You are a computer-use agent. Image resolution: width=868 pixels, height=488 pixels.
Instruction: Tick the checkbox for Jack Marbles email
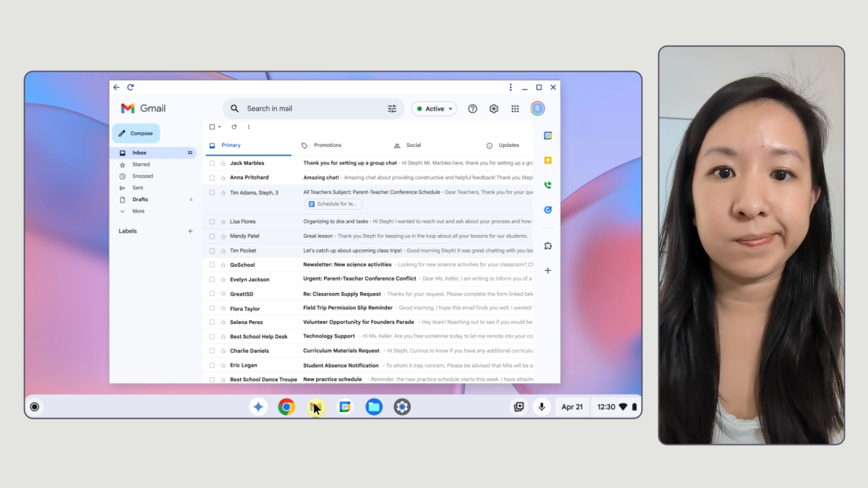pos(212,163)
